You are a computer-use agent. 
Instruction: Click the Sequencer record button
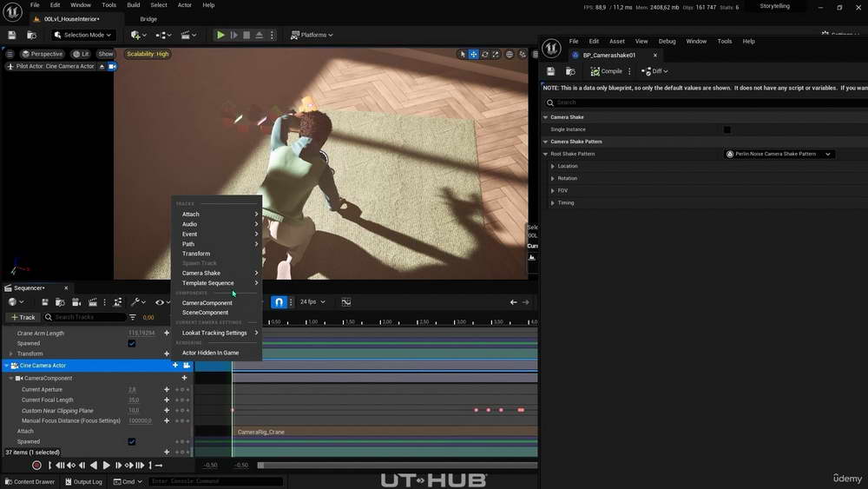pyautogui.click(x=36, y=466)
